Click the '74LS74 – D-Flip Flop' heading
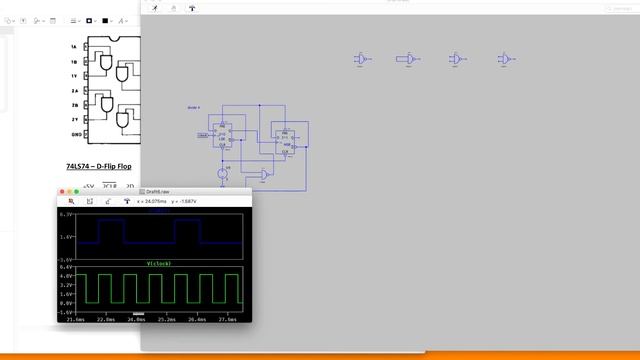This screenshot has height=360, width=640. [x=99, y=166]
